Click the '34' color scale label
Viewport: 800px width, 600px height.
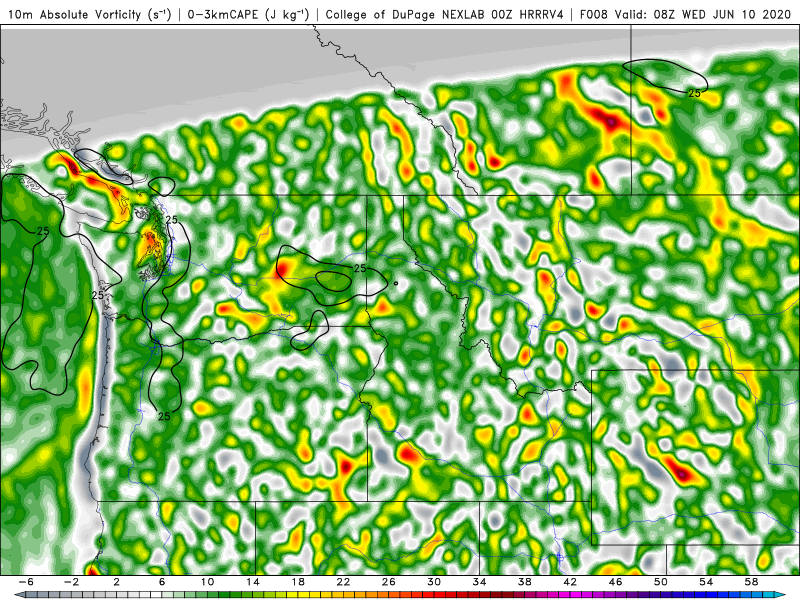tap(480, 582)
